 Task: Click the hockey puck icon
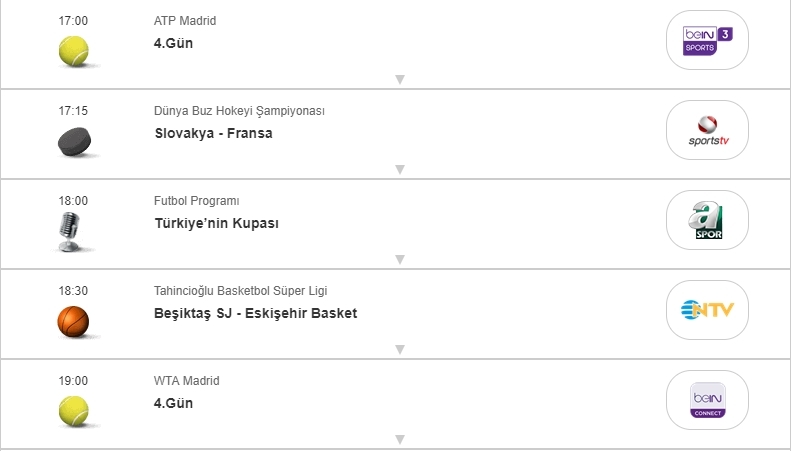[73, 142]
